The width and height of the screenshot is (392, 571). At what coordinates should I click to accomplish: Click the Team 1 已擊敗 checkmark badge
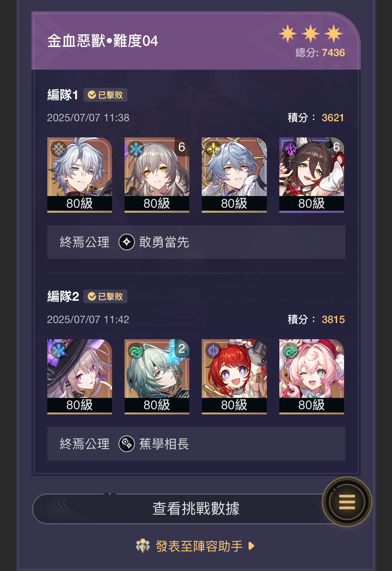[105, 95]
